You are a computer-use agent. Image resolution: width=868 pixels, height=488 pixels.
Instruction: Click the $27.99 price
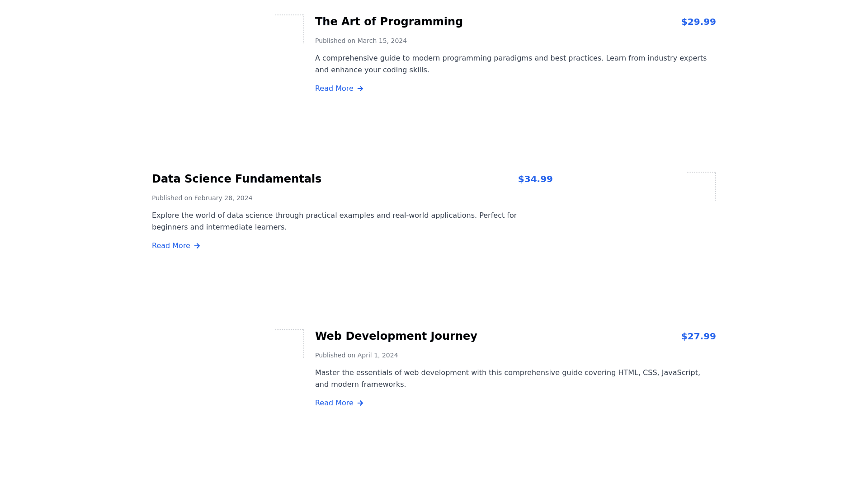click(x=698, y=336)
